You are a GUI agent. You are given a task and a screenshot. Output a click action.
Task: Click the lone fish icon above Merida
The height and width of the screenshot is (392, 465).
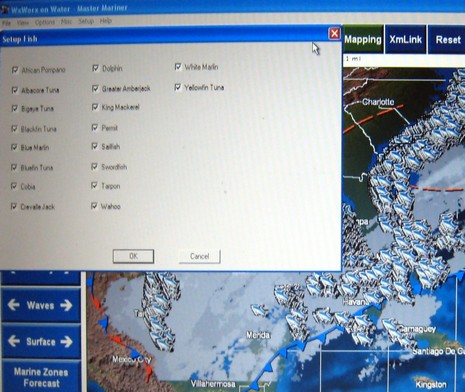coord(259,310)
